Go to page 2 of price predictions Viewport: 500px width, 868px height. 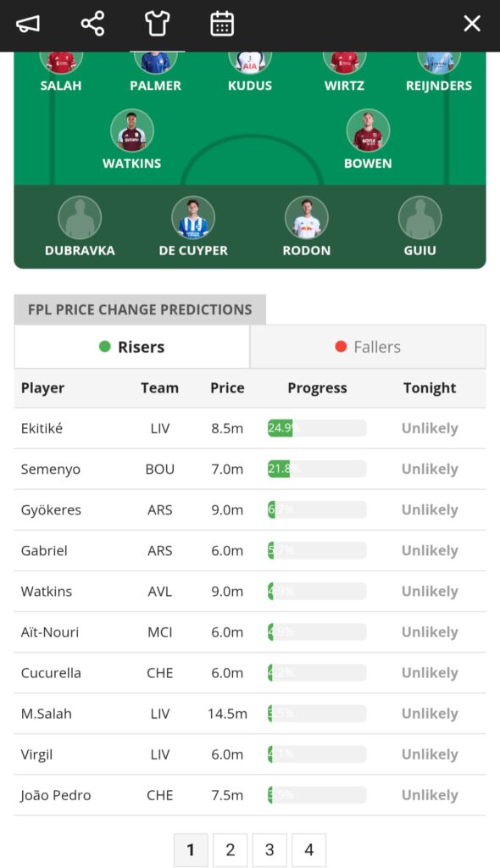pyautogui.click(x=231, y=849)
